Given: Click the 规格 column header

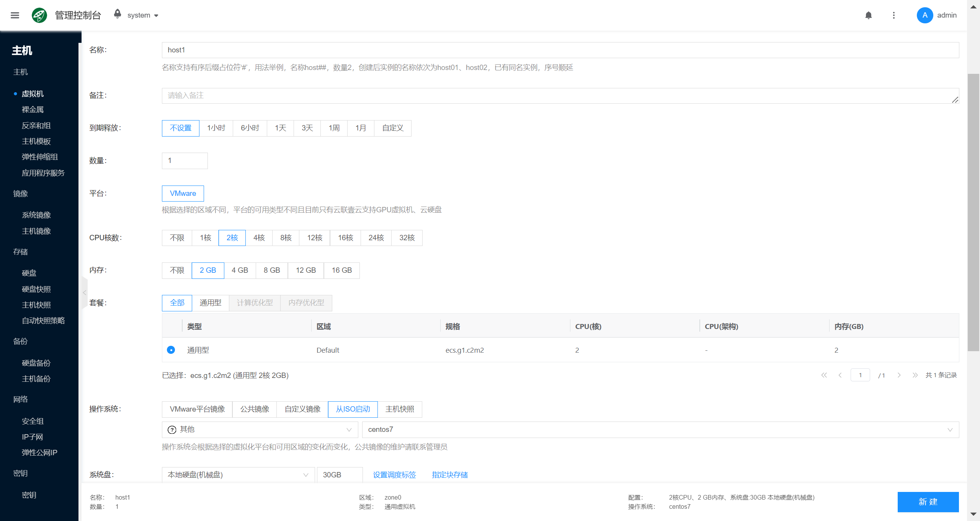Looking at the screenshot, I should [x=453, y=327].
